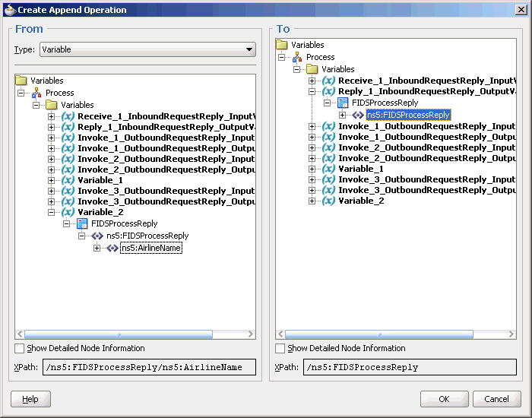Screen dimensions: 532x418
Task: Click variable icon of Variable_2 in To tree
Action: [328, 201]
